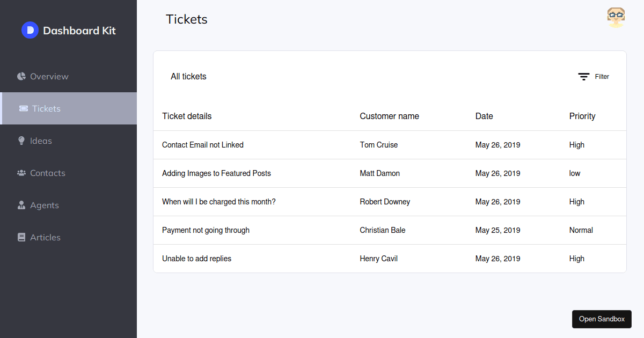Click the Date column header
The image size is (644, 338).
[484, 116]
